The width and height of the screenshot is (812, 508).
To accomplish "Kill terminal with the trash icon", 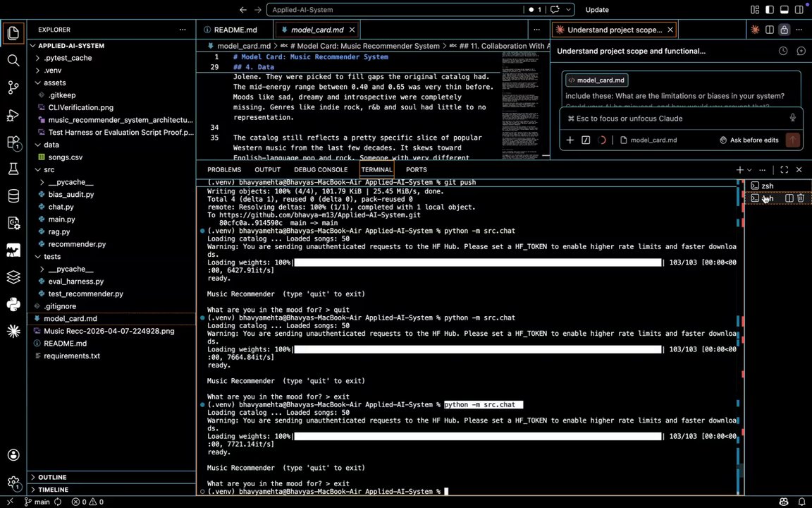I will pyautogui.click(x=801, y=198).
